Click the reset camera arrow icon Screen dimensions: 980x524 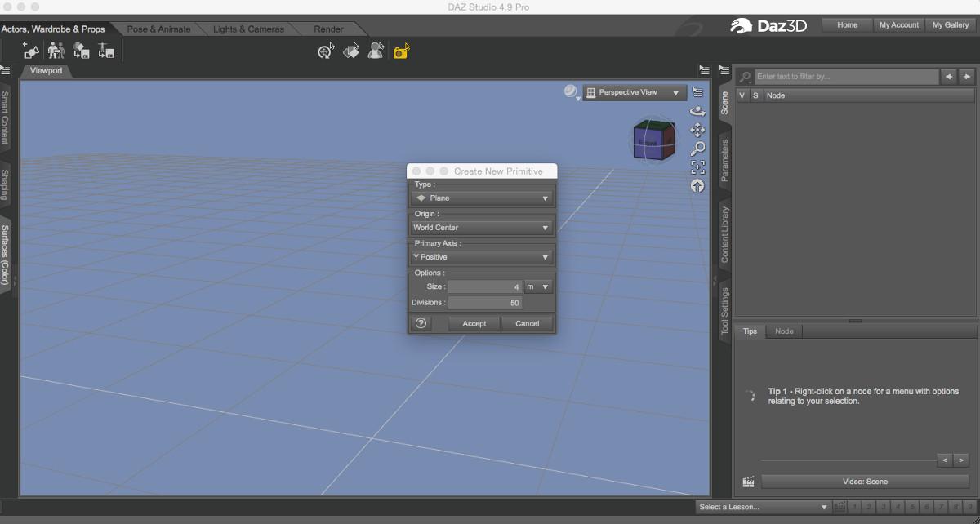pos(697,186)
